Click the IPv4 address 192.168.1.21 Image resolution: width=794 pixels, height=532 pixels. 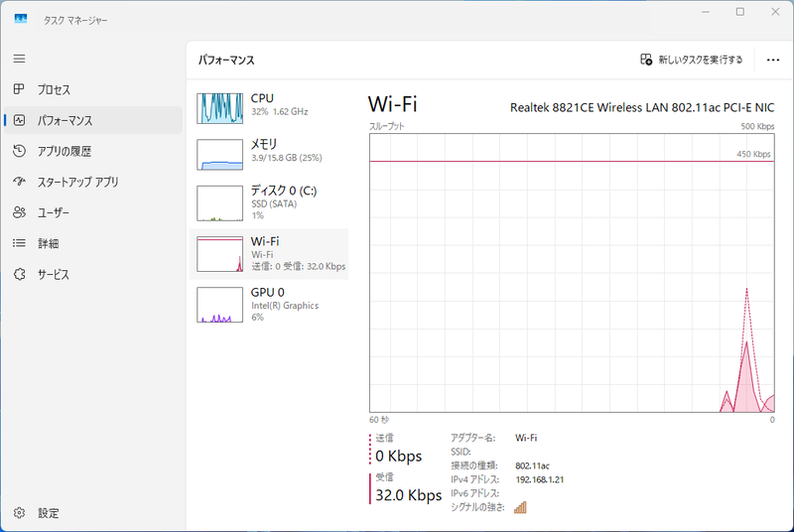click(539, 479)
